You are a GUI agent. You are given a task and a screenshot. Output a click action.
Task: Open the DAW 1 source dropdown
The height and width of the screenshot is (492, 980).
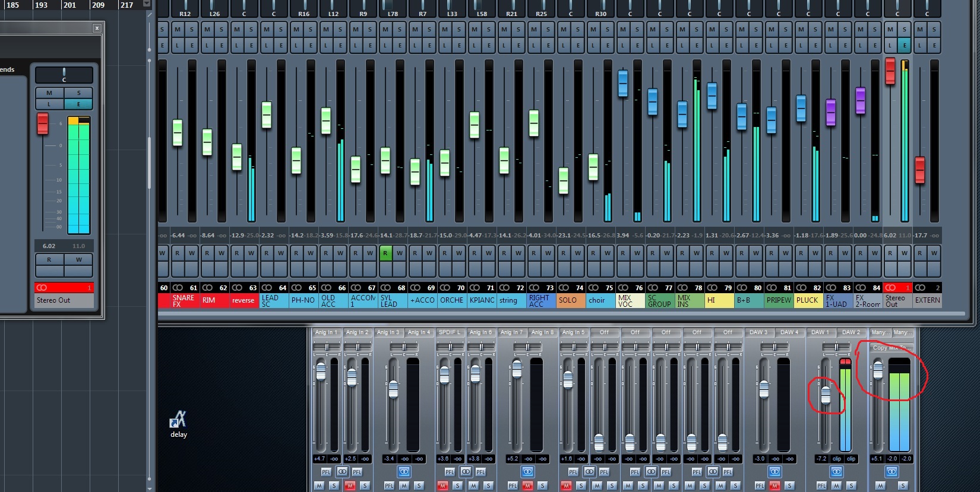pyautogui.click(x=820, y=332)
